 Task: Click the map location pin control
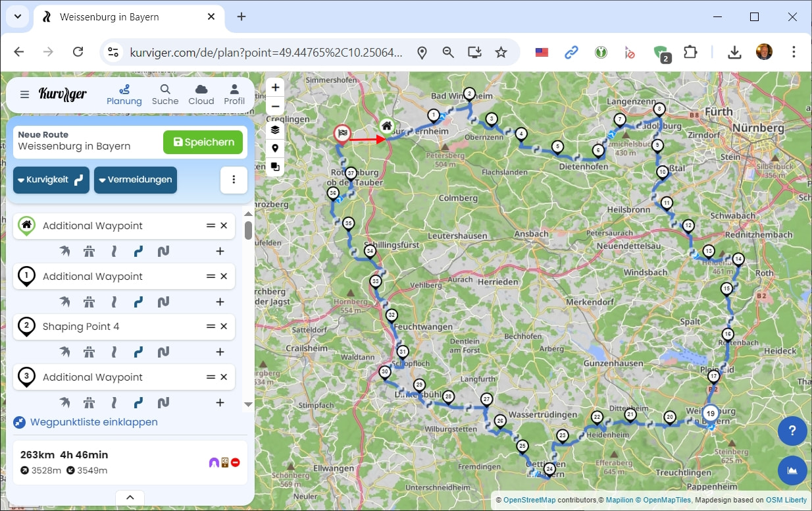point(275,148)
